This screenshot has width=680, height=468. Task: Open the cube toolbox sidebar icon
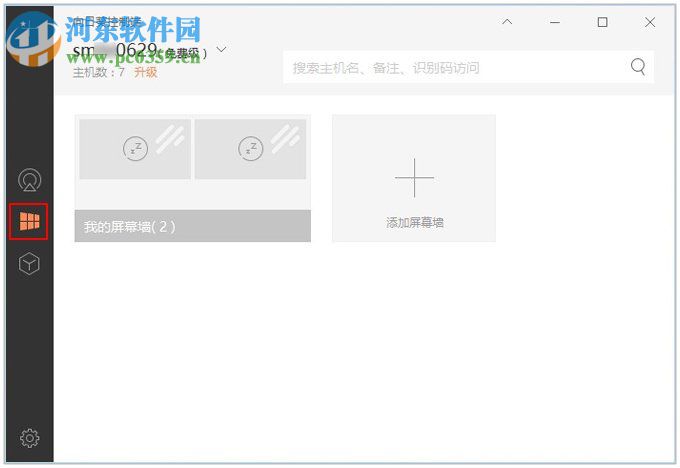pyautogui.click(x=29, y=263)
